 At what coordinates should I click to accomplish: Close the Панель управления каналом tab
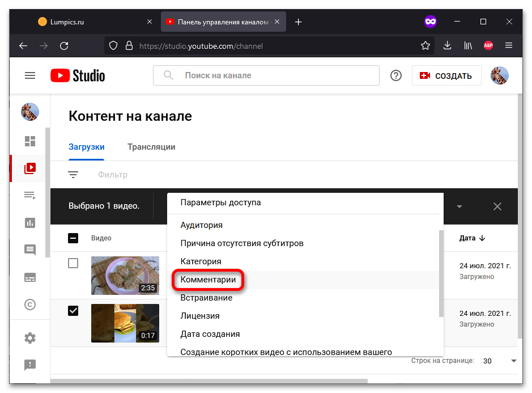pyautogui.click(x=277, y=22)
